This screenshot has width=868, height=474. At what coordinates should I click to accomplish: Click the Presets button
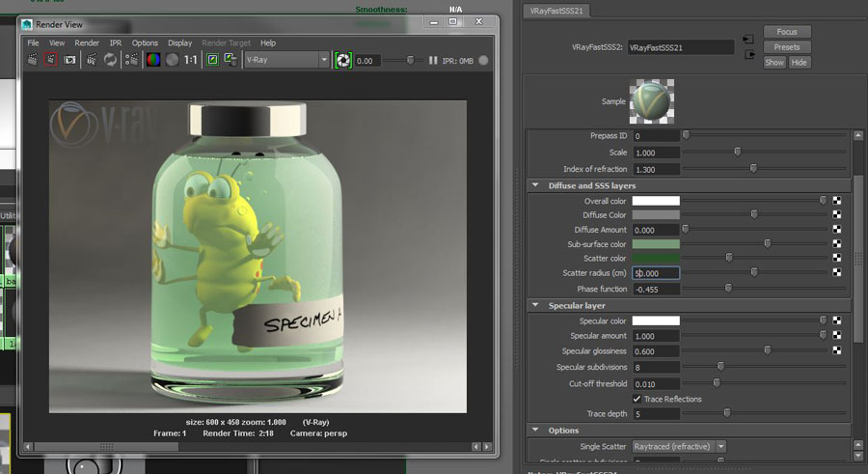point(787,47)
